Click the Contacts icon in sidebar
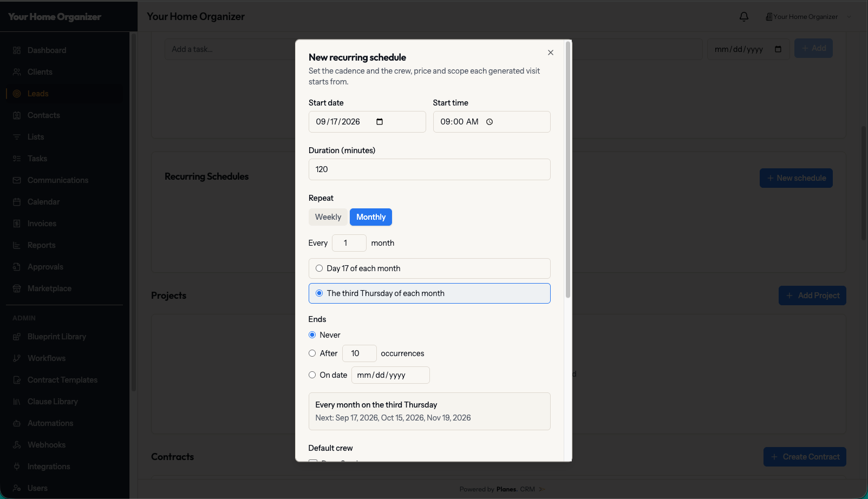 (x=17, y=115)
